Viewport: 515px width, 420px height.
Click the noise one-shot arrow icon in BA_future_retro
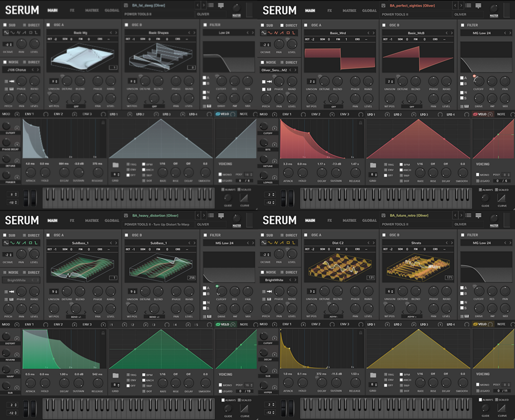[x=270, y=291]
